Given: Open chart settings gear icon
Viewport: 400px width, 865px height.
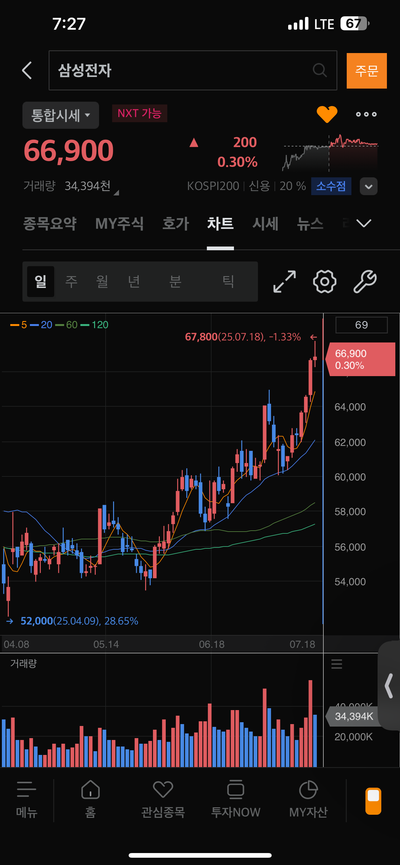Looking at the screenshot, I should click(324, 282).
